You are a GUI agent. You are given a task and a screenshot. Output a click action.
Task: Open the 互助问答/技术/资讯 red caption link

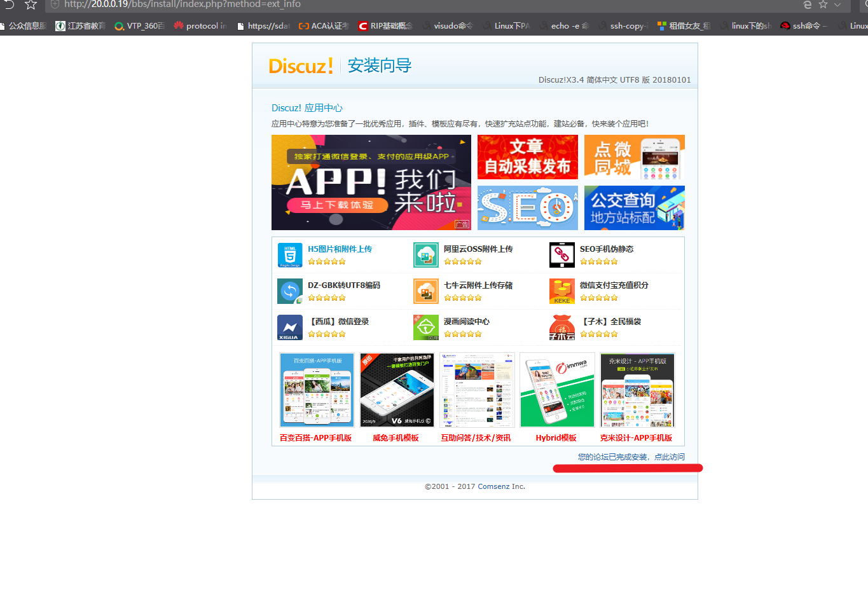click(x=476, y=438)
